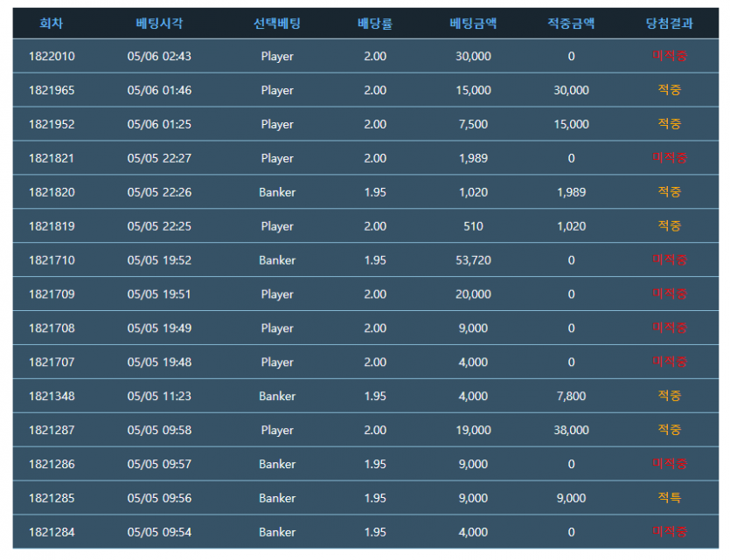The width and height of the screenshot is (730, 560).
Task: Click bet time 05/06 01:25
Action: (x=159, y=124)
